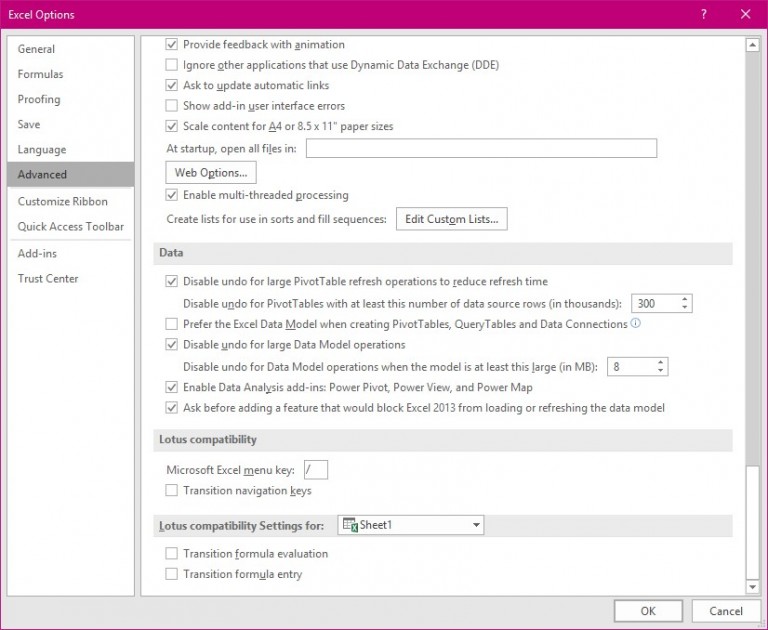Toggle Provide feedback with animation
Viewport: 768px width, 630px height.
(x=171, y=45)
